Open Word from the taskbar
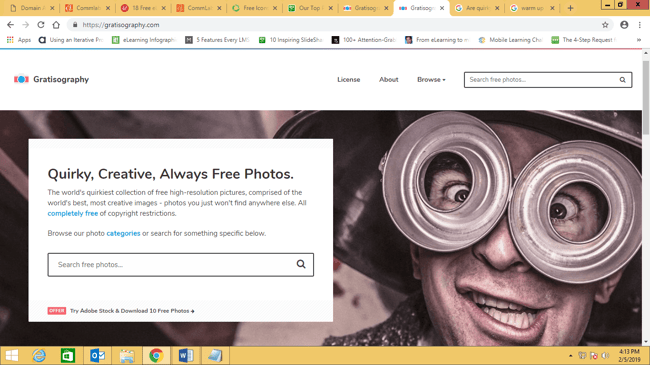Image resolution: width=650 pixels, height=365 pixels. (186, 356)
